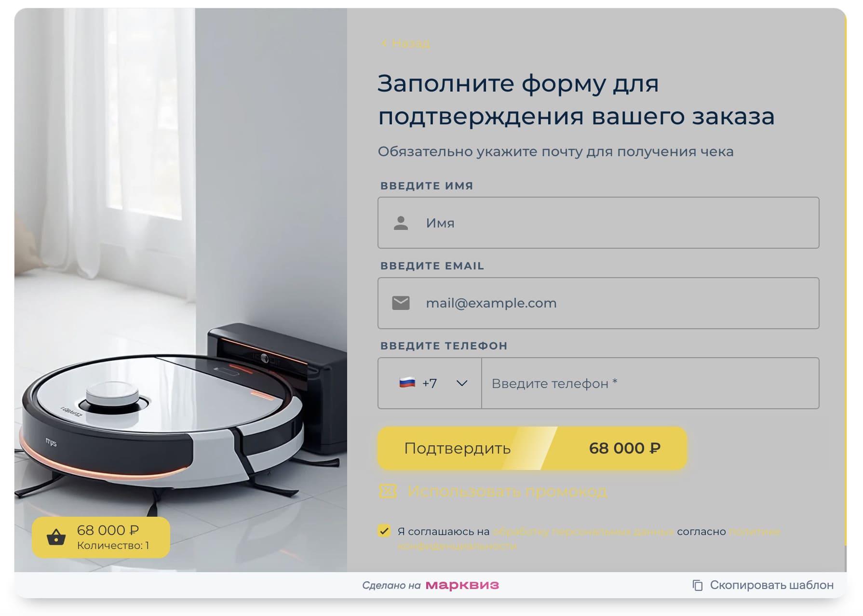
Task: Click the марквиз logo in footer
Action: pos(462,585)
